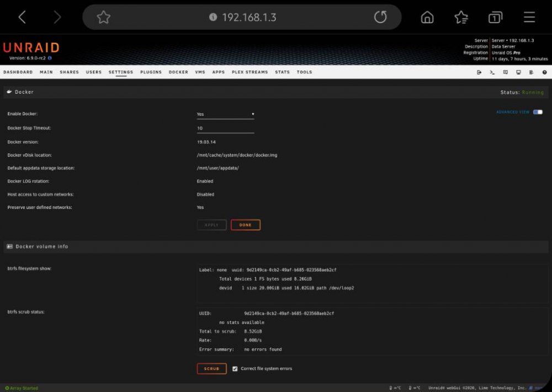Click the Unraid OS Pro registration text
Screen dimensions: 552x392
tap(506, 53)
